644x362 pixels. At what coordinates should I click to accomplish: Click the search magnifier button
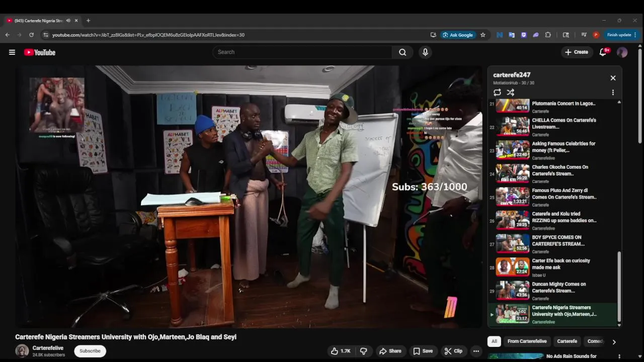coord(403,52)
